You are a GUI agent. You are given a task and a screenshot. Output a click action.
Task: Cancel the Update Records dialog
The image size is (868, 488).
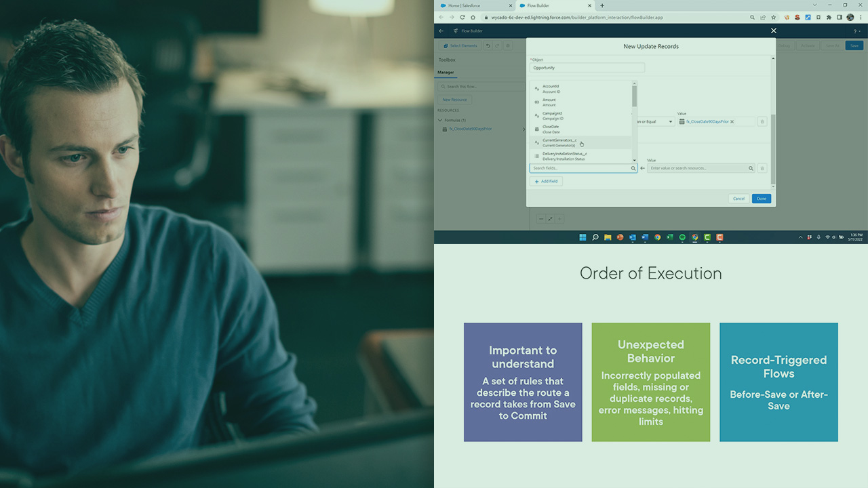tap(738, 199)
